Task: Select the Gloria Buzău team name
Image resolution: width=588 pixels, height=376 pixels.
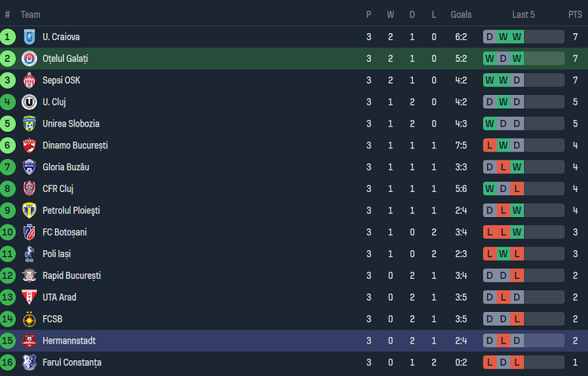Action: 66,167
